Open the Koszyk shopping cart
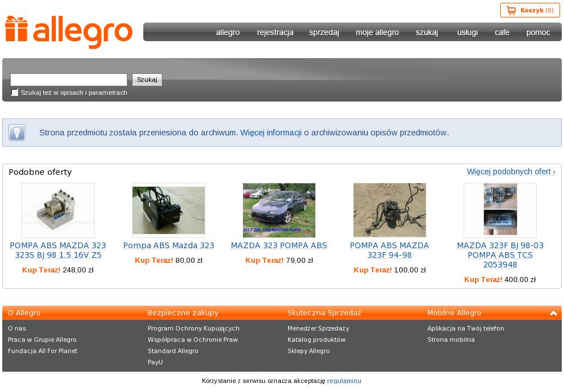 [x=530, y=10]
